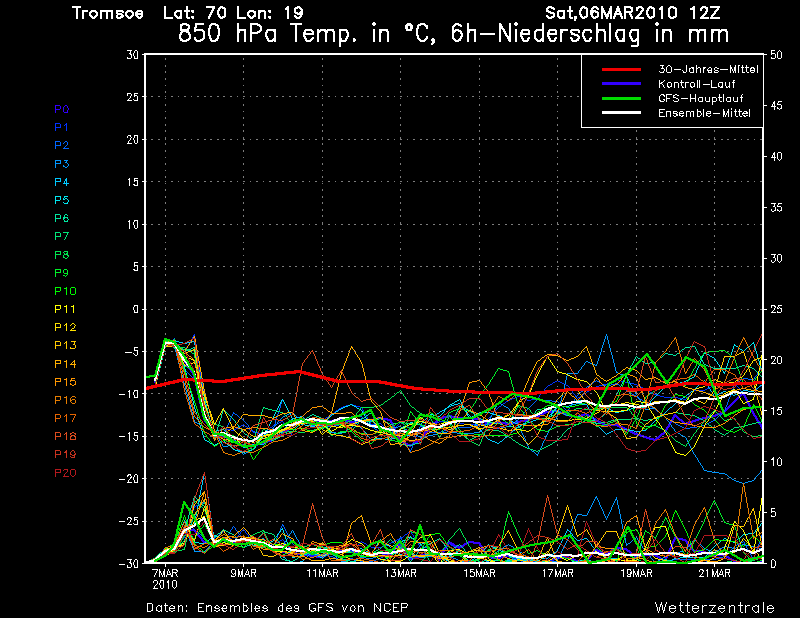Click ensemble member label P20
800x618 pixels.
tap(64, 472)
